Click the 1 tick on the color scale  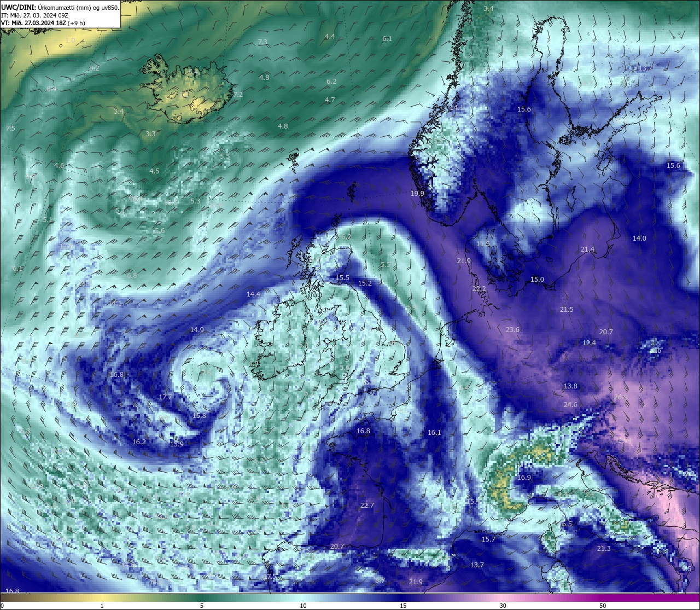(x=102, y=606)
